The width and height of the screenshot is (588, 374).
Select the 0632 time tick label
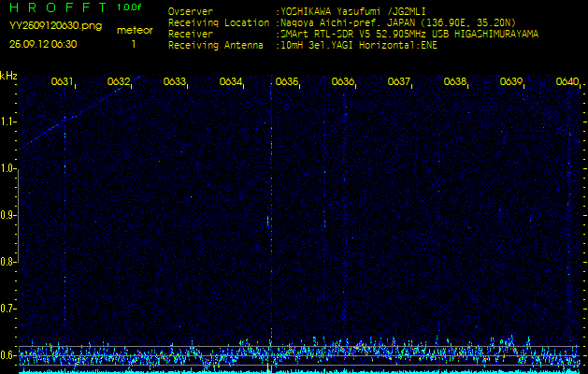click(118, 82)
